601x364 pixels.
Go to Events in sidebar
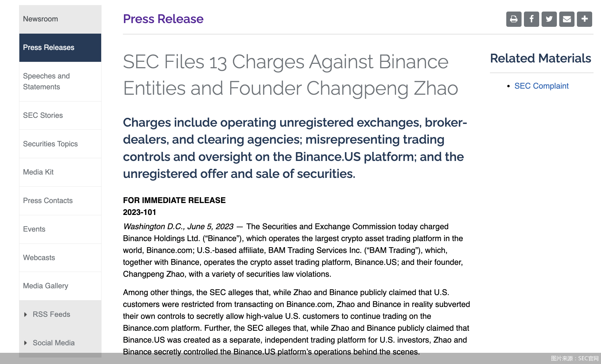coord(34,229)
